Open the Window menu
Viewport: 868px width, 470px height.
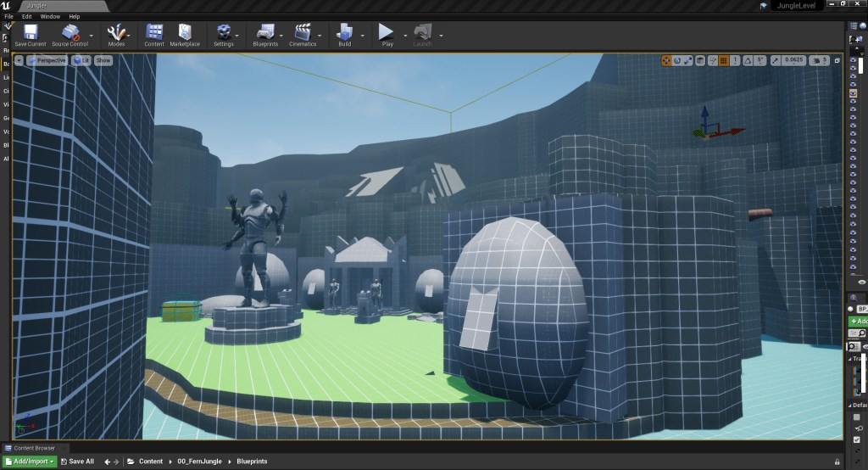click(50, 16)
